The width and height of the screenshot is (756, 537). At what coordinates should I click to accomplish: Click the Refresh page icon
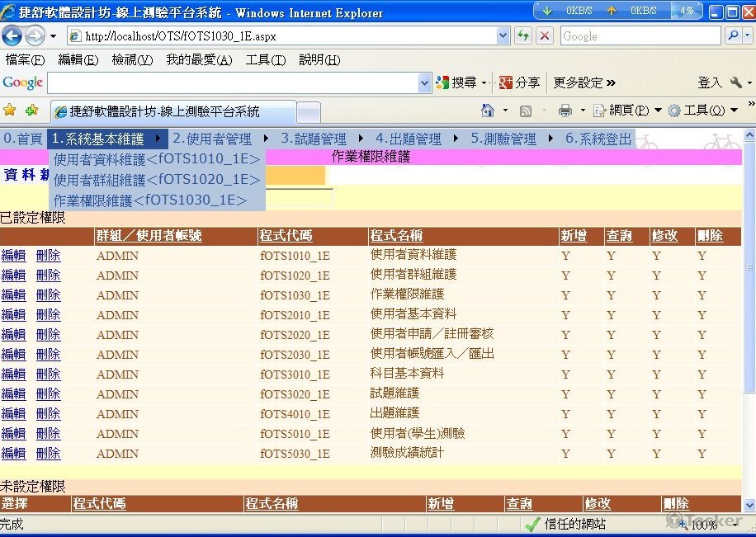click(x=523, y=36)
